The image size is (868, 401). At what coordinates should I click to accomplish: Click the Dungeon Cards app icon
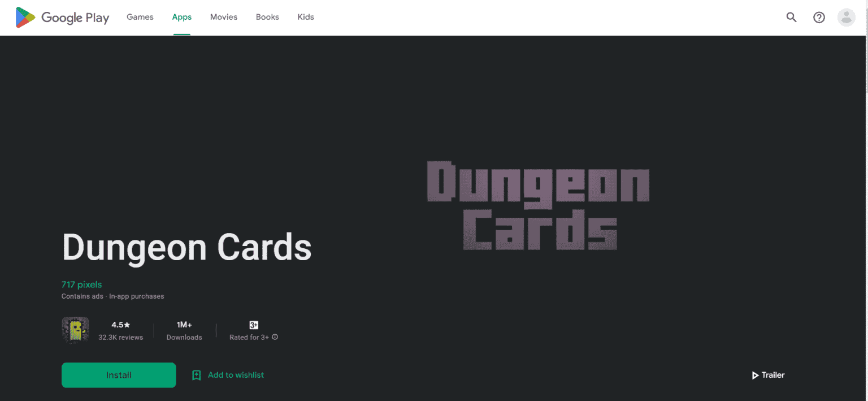[75, 330]
